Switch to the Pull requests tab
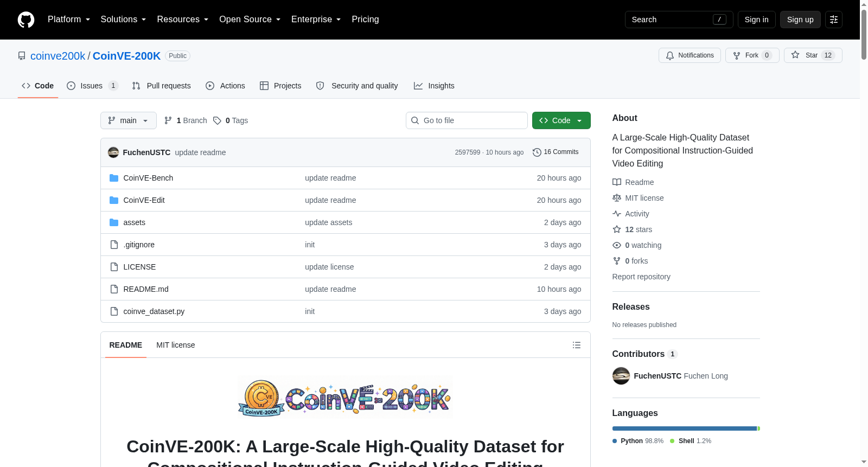868x467 pixels. pos(162,86)
